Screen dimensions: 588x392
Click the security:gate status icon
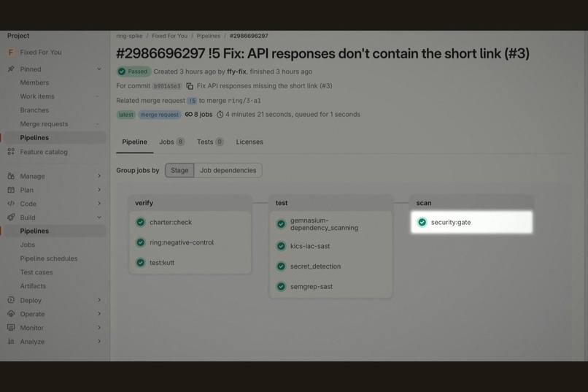422,222
